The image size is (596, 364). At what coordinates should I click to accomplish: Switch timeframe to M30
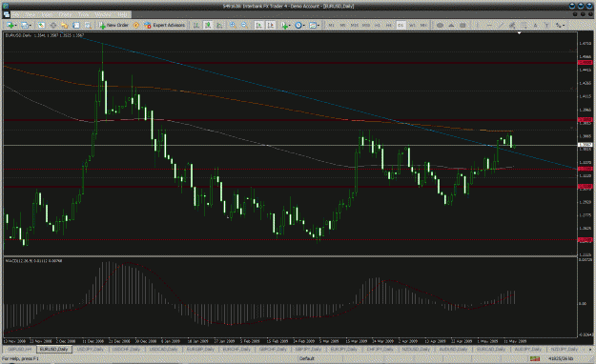point(365,25)
